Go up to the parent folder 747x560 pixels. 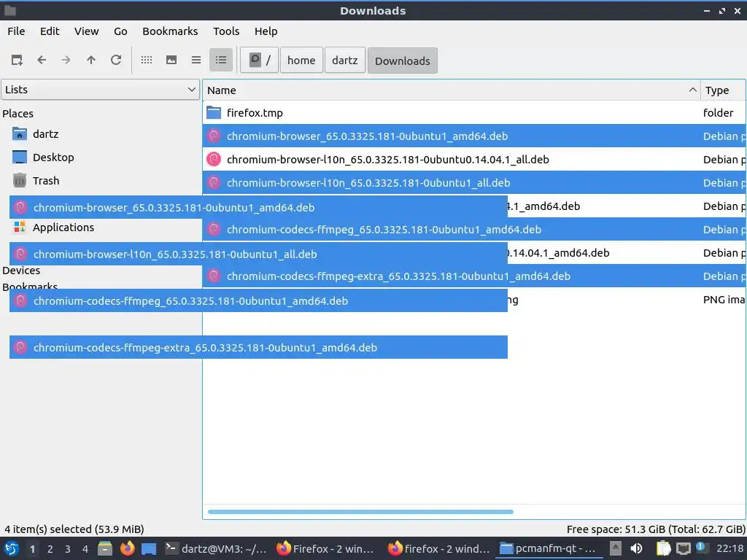click(91, 60)
